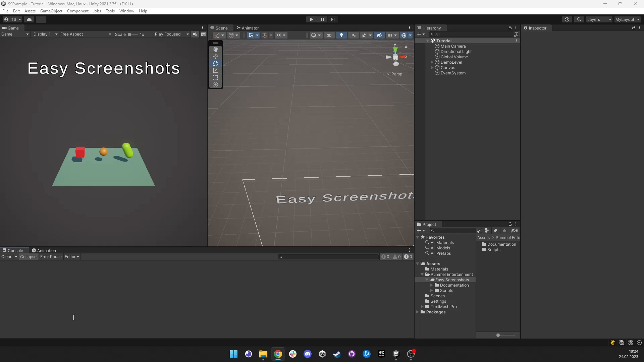The width and height of the screenshot is (644, 362).
Task: Open tool handle position dropdown
Action: click(x=219, y=35)
